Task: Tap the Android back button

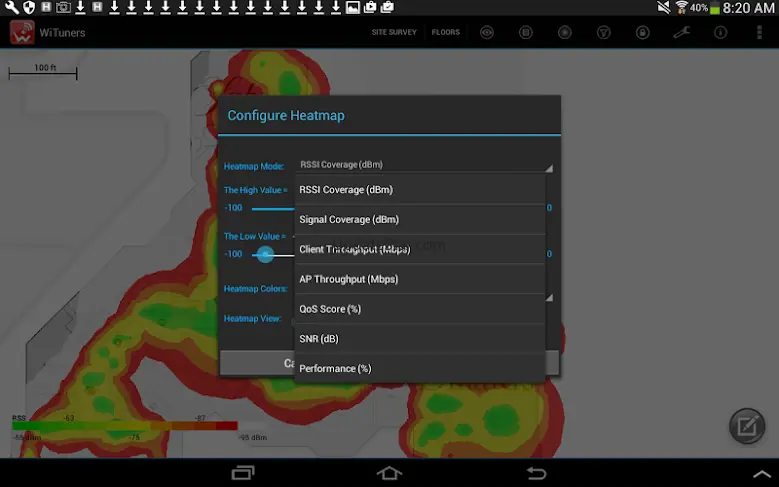Action: click(x=536, y=473)
